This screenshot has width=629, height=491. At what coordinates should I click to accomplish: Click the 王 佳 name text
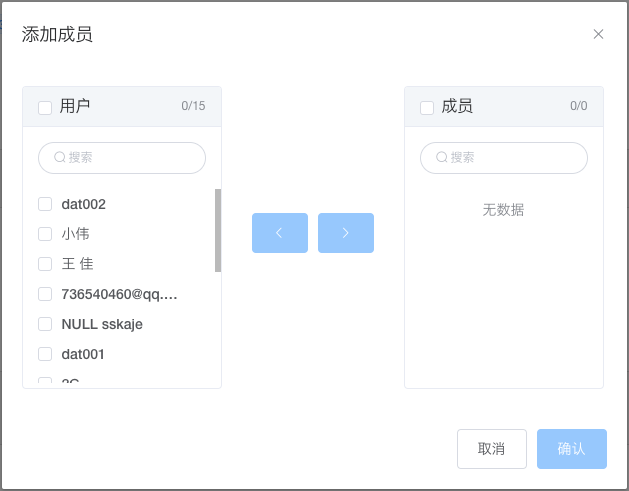pos(77,264)
